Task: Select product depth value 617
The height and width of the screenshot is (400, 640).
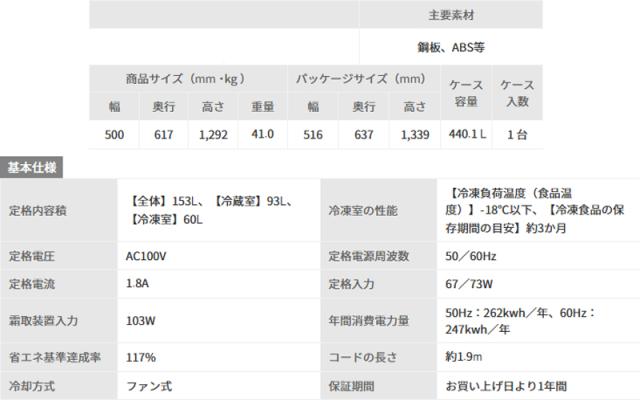Action: click(164, 135)
